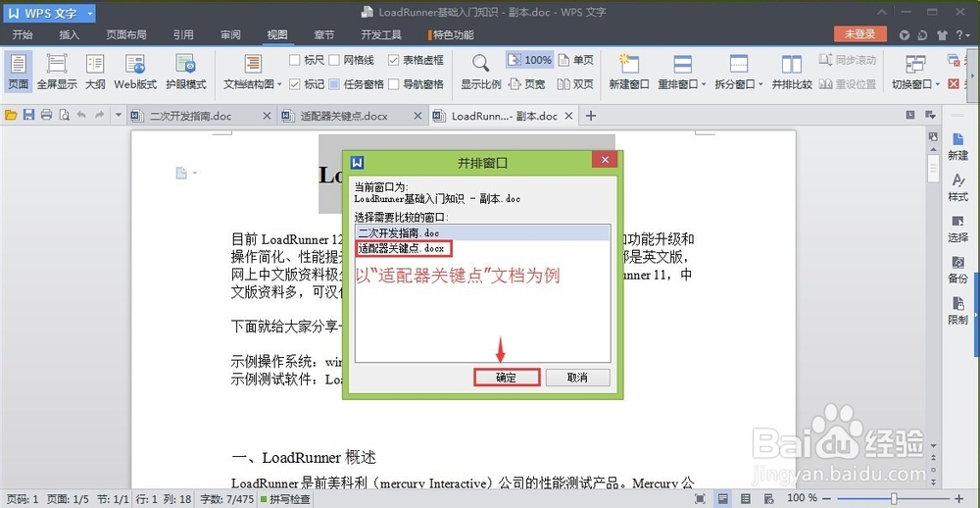Viewport: 980px width, 508px height.
Task: Open the 章节 ribbon tab
Action: tap(324, 35)
